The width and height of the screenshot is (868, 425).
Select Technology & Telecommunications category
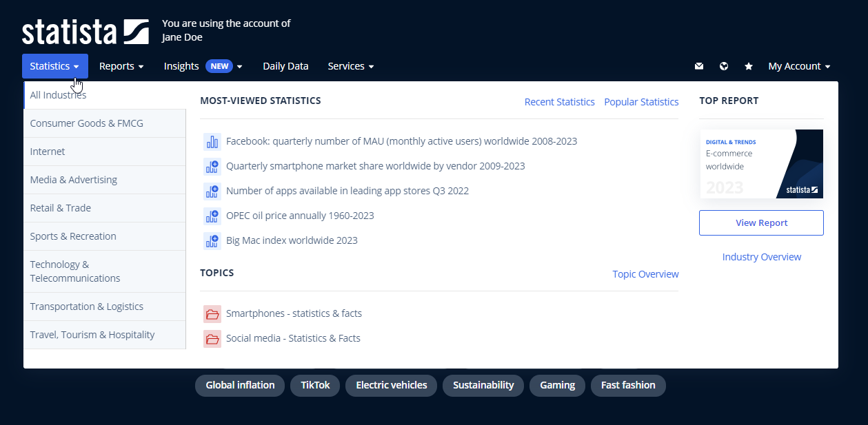click(x=105, y=271)
